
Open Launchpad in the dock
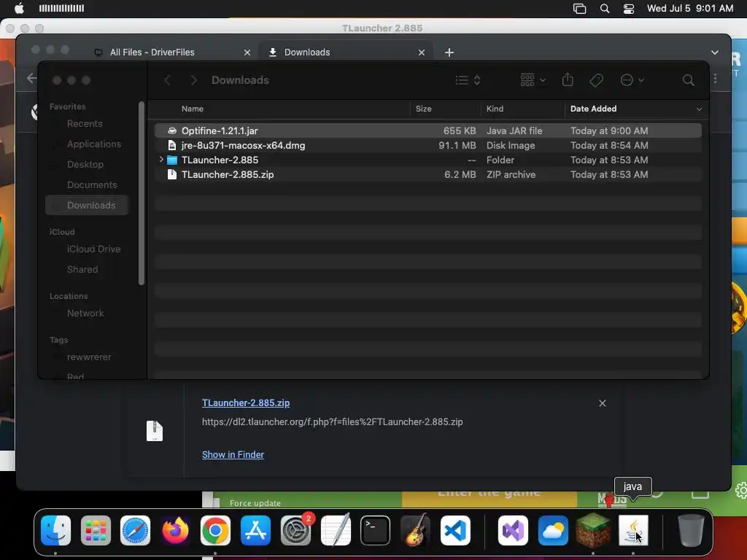96,530
